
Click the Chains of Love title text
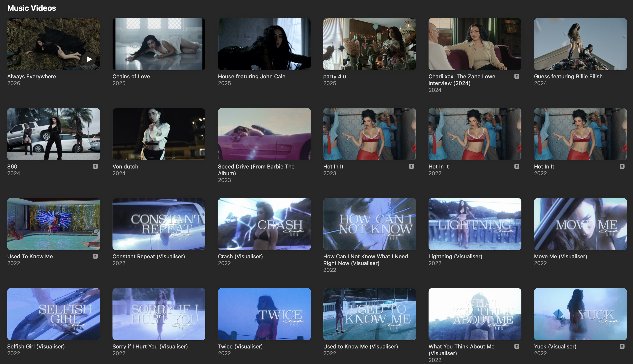[131, 77]
